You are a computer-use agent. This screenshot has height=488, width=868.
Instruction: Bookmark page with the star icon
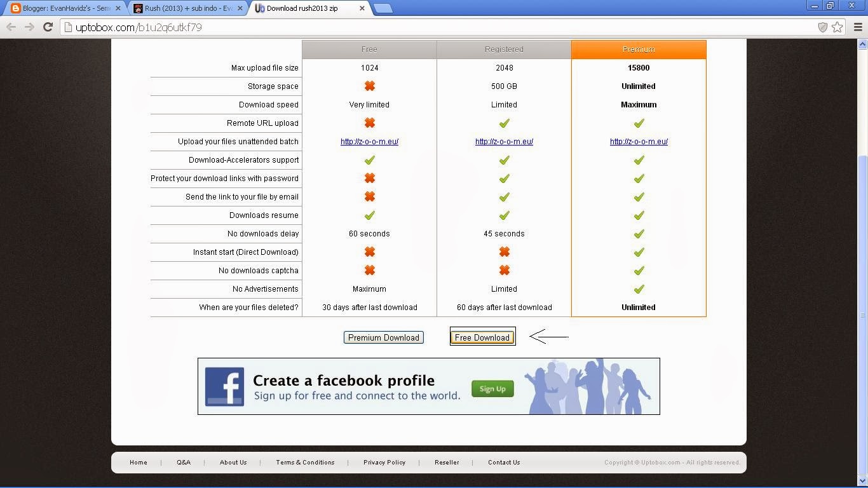(x=837, y=27)
